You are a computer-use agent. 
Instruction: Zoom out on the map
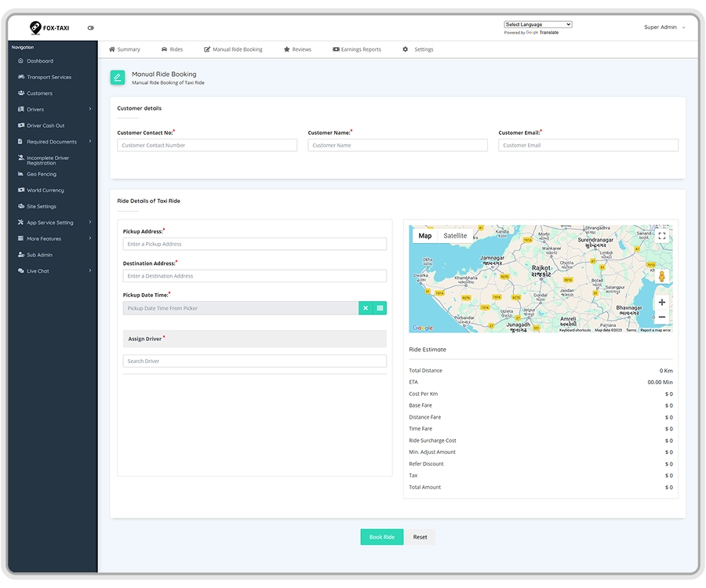coord(662,318)
